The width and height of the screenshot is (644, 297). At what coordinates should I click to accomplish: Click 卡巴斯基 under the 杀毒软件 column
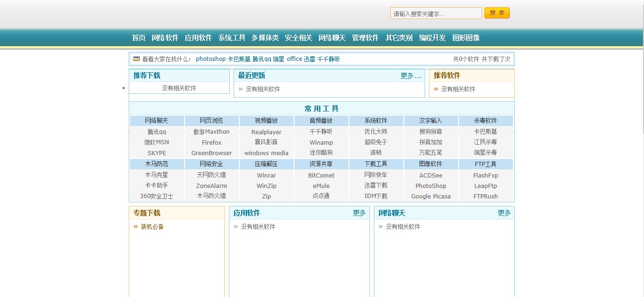click(x=486, y=132)
